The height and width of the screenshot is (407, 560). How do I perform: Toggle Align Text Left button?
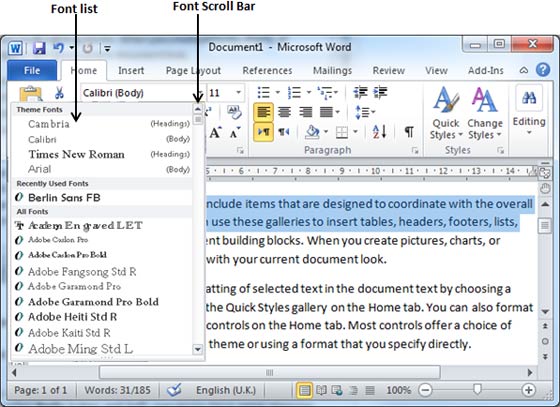[x=264, y=112]
